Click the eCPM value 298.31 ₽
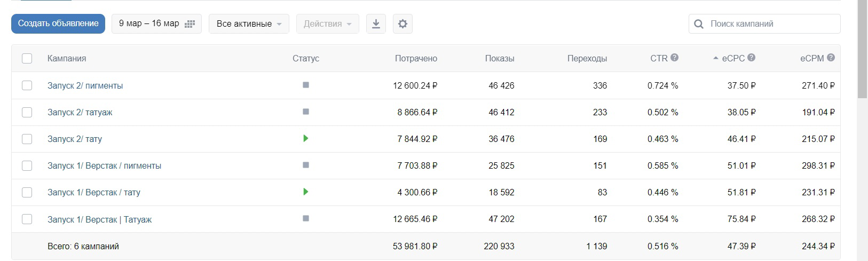 [818, 165]
